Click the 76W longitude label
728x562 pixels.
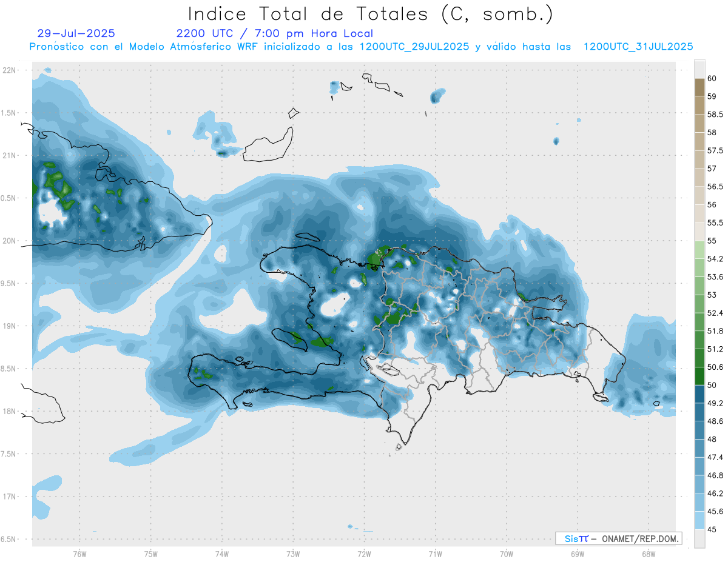pos(79,554)
